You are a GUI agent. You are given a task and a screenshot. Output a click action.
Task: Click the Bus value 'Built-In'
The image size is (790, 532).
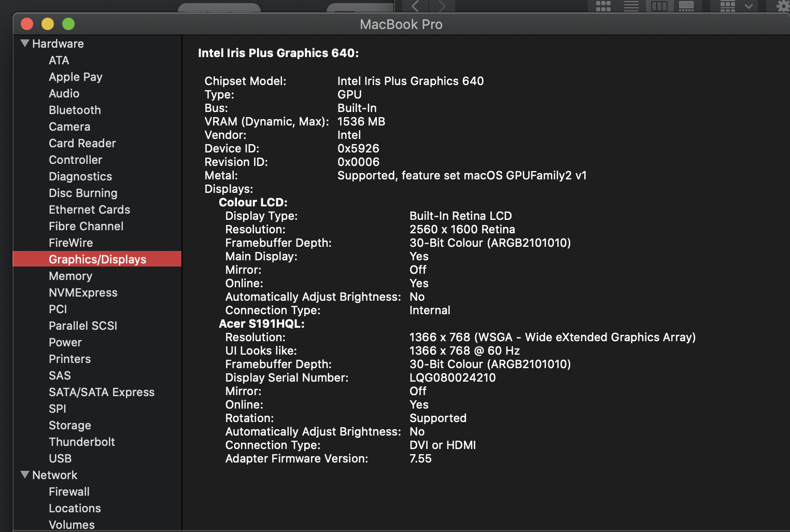(x=357, y=108)
